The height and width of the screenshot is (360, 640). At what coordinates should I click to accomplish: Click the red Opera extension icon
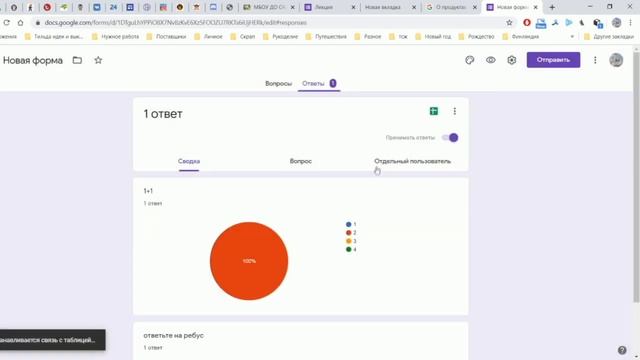point(527,23)
